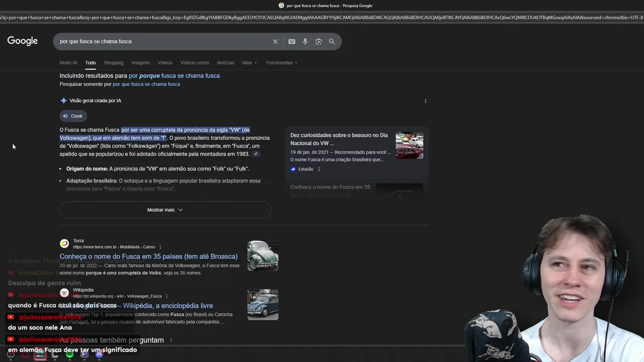The height and width of the screenshot is (362, 644).
Task: Click the AI sparkle icon by 'Visão geral'
Action: click(x=63, y=101)
